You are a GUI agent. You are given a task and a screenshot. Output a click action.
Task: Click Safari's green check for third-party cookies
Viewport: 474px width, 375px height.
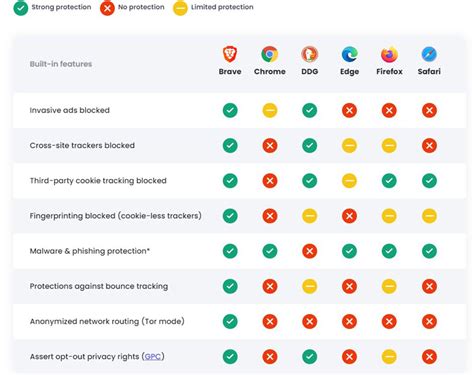coord(429,181)
